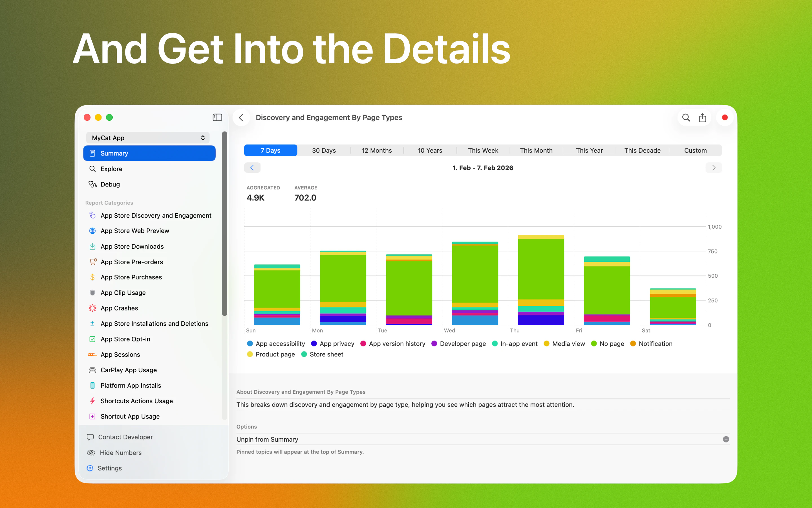The image size is (812, 508).
Task: Click the No page legend swatch
Action: click(593, 343)
